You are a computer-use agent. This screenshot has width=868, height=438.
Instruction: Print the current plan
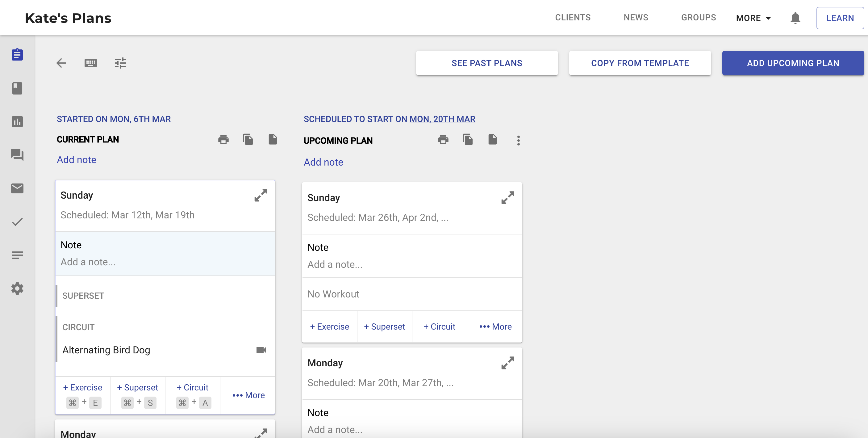[x=223, y=139]
